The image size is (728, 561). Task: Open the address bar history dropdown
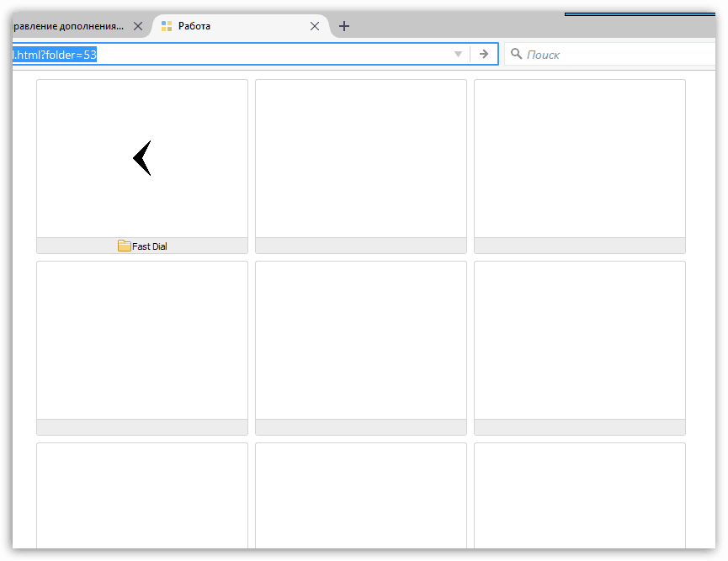click(457, 54)
